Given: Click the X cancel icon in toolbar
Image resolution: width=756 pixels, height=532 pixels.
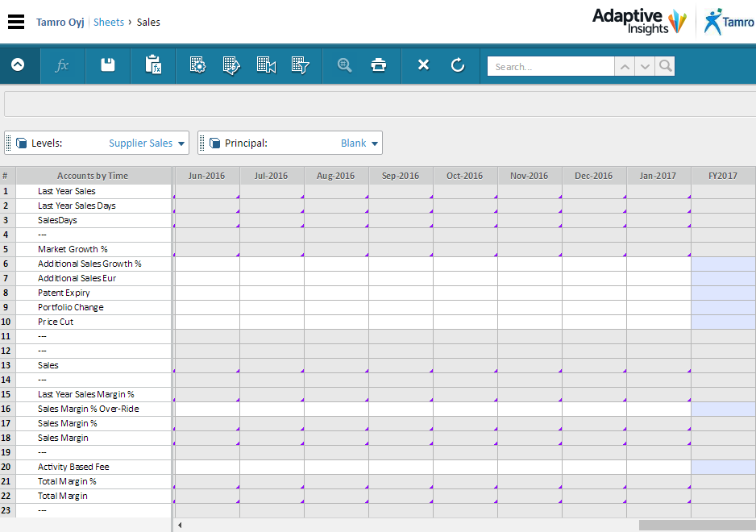Looking at the screenshot, I should pos(423,64).
